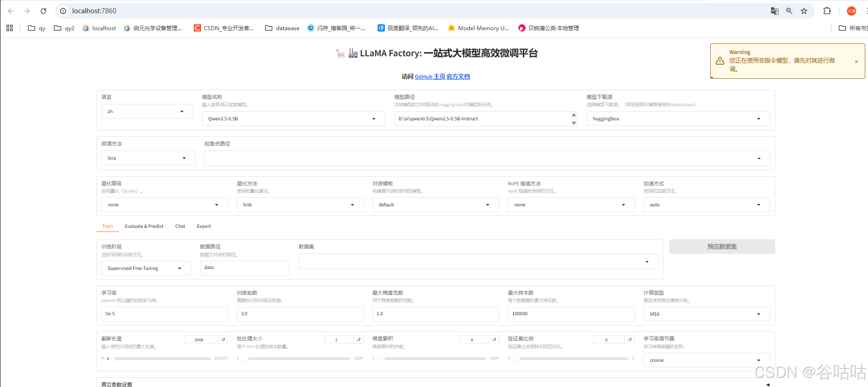Click the 模型路径 text field
This screenshot has height=387, width=868.
pyautogui.click(x=485, y=118)
